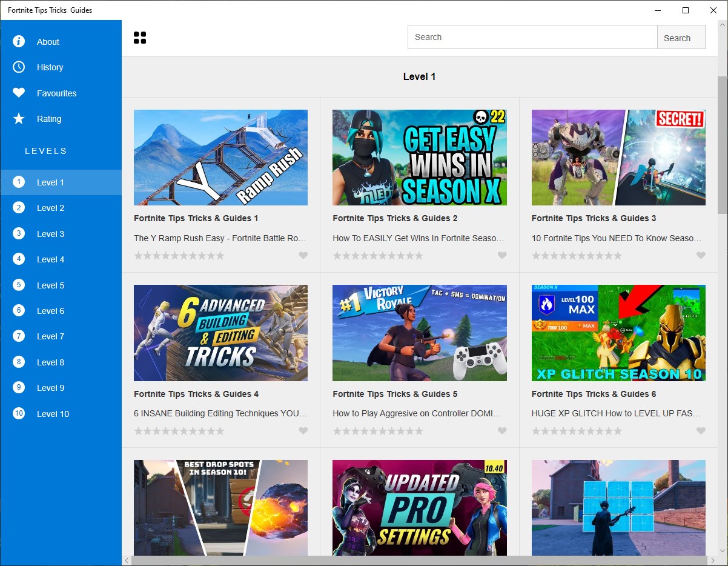Go to Level 5 in sidebar
The image size is (728, 566).
[x=61, y=285]
